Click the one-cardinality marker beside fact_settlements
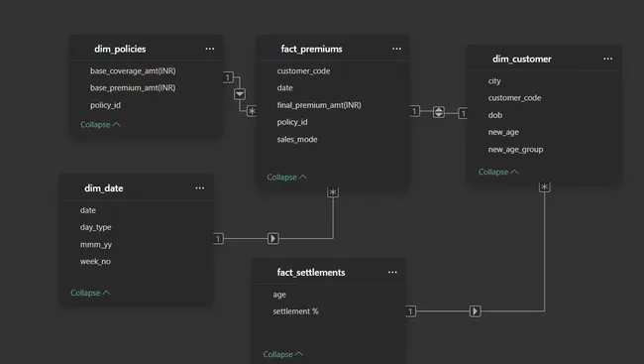The height and width of the screenshot is (364, 644). point(411,311)
